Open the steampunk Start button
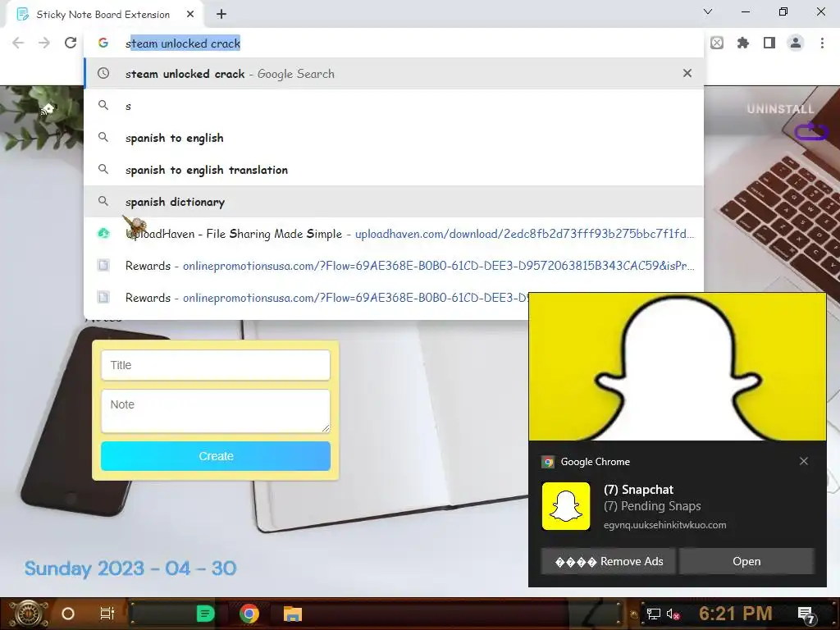 point(28,614)
